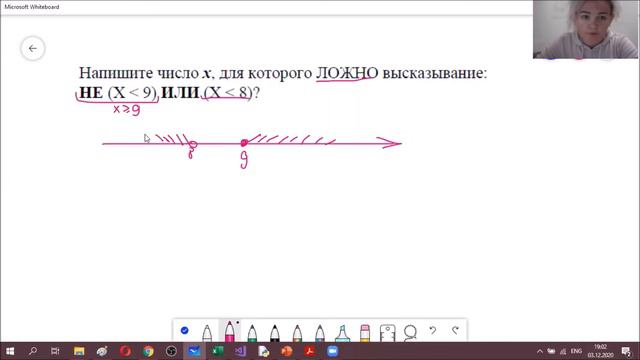Open the notification action center

coord(626,351)
